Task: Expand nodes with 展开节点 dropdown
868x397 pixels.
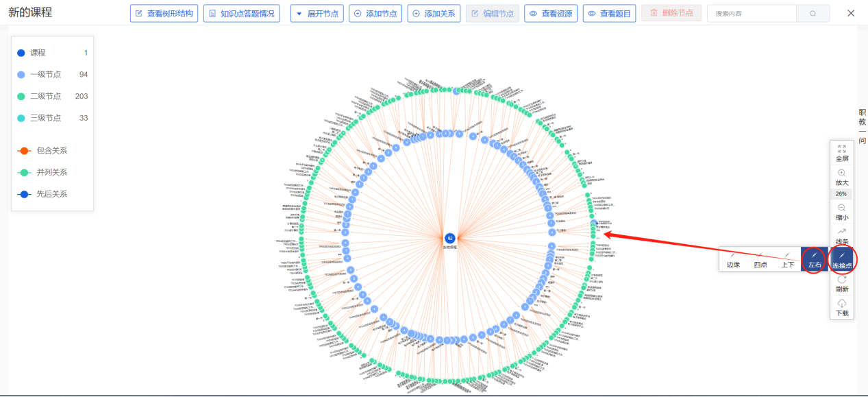Action: [x=317, y=14]
